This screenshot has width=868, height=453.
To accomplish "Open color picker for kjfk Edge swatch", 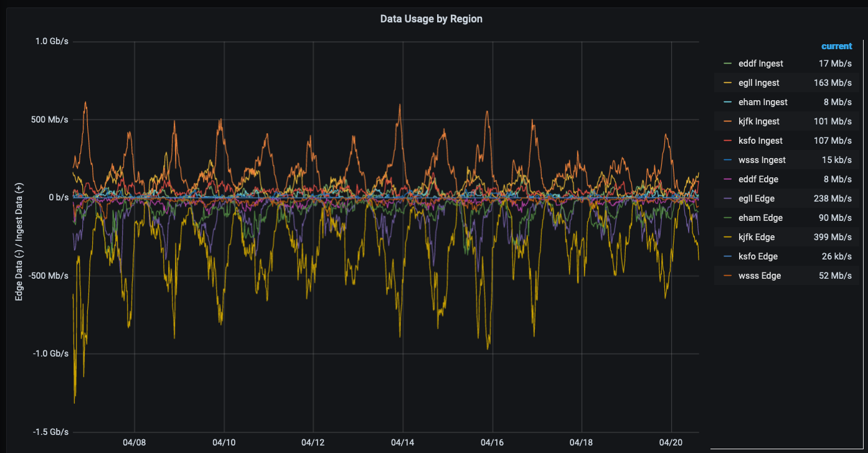I will click(x=727, y=237).
